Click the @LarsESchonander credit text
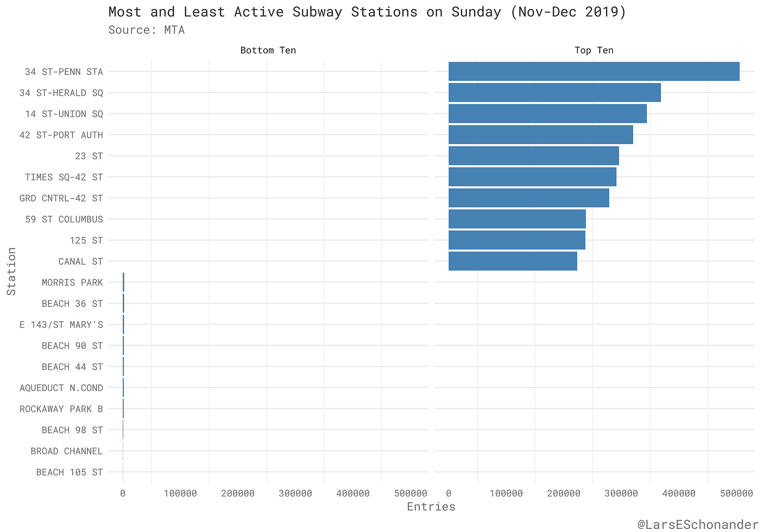The image size is (760, 532). (x=698, y=524)
